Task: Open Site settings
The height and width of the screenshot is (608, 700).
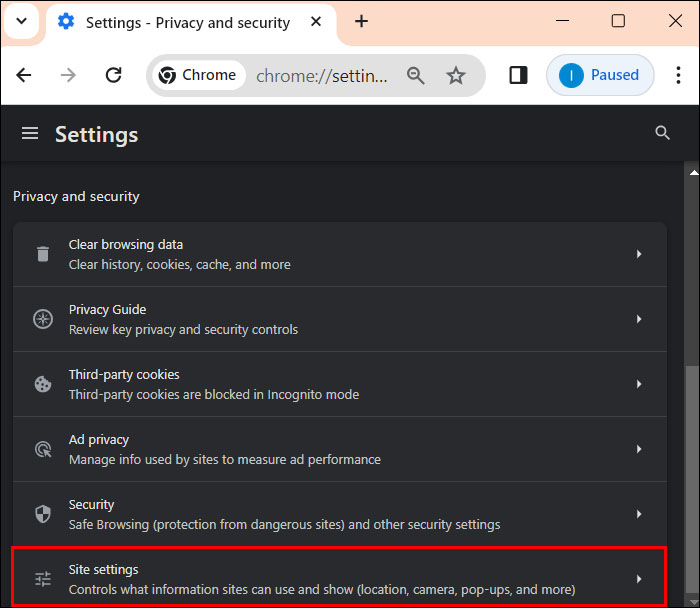Action: [340, 577]
